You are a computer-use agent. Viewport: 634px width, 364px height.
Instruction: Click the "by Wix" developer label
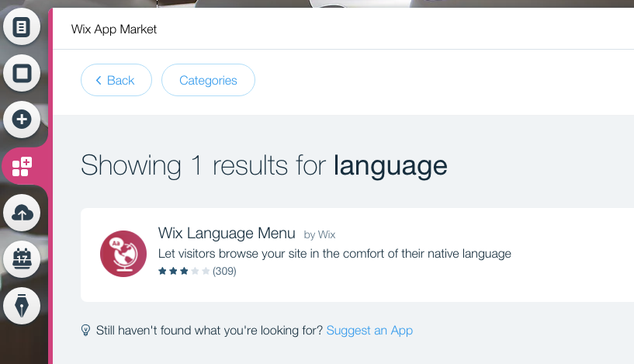(320, 234)
